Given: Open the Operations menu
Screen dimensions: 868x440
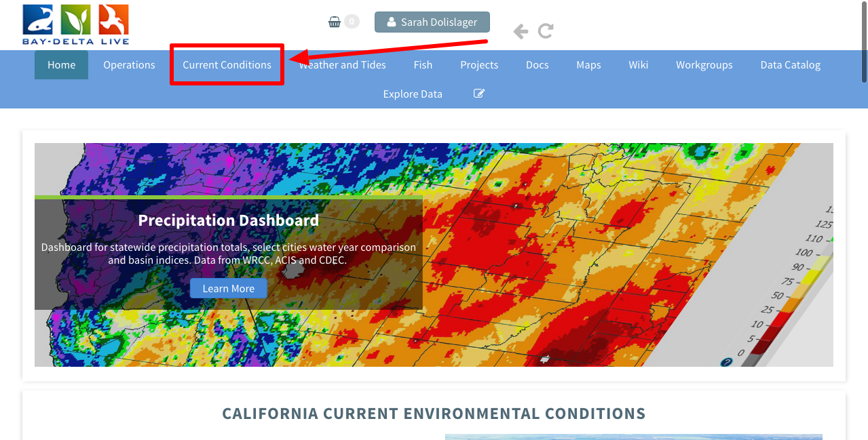Looking at the screenshot, I should point(129,65).
